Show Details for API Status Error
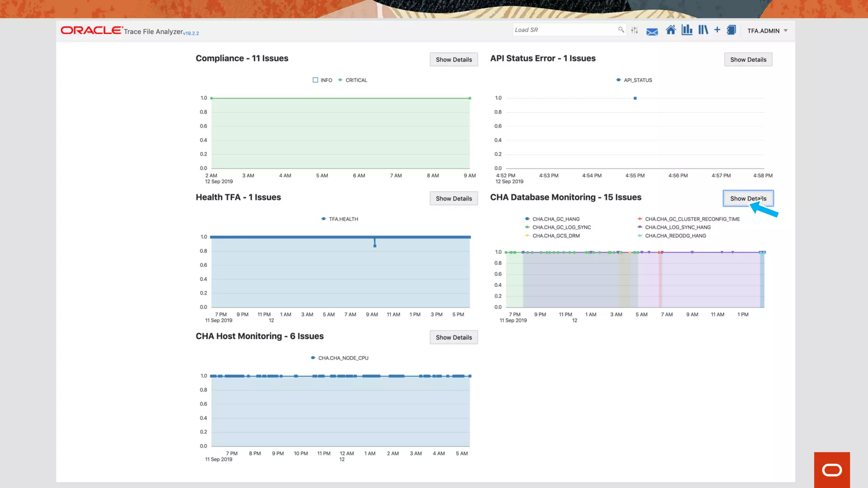The image size is (868, 488). coord(748,60)
